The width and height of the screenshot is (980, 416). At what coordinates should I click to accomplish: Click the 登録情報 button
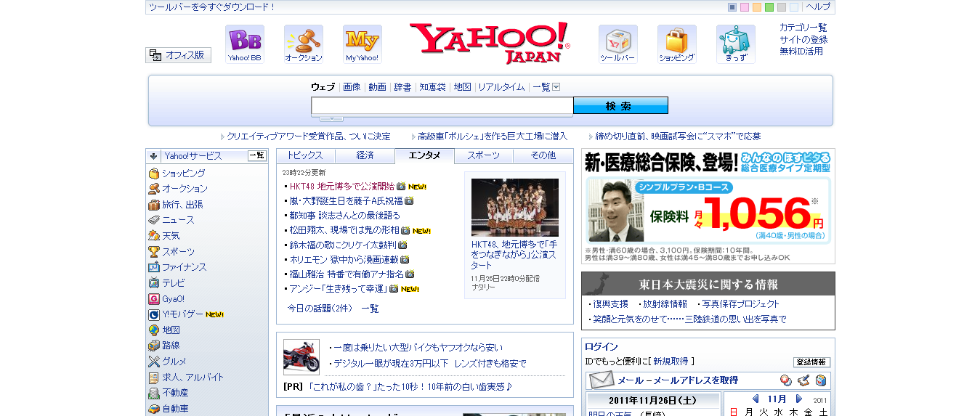click(811, 362)
